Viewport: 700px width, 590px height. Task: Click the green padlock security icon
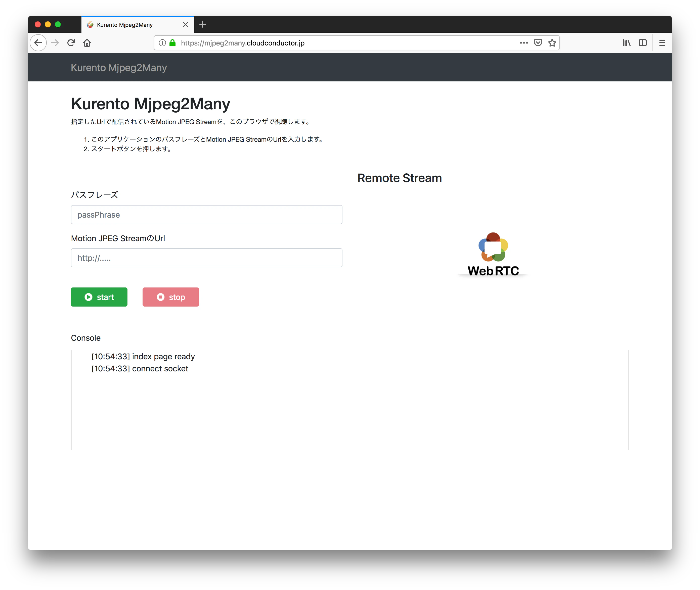coord(173,43)
